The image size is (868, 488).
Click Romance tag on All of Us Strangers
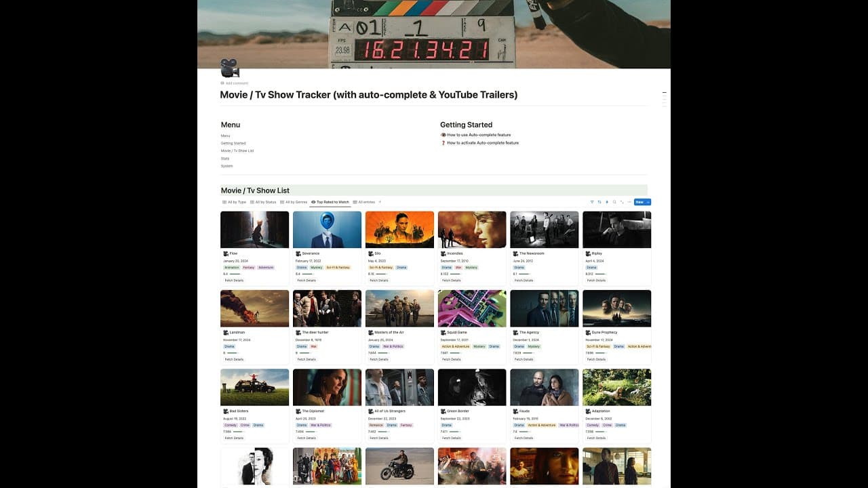pos(376,425)
